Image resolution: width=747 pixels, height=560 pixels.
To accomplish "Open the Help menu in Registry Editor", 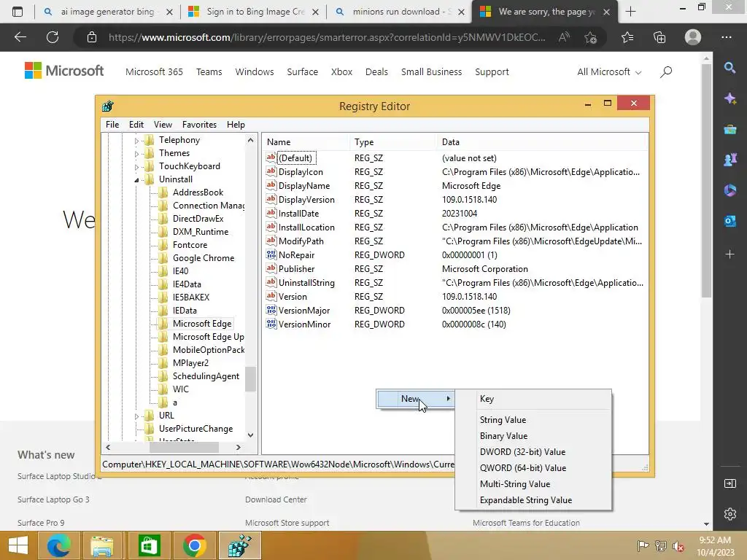I will [x=236, y=124].
